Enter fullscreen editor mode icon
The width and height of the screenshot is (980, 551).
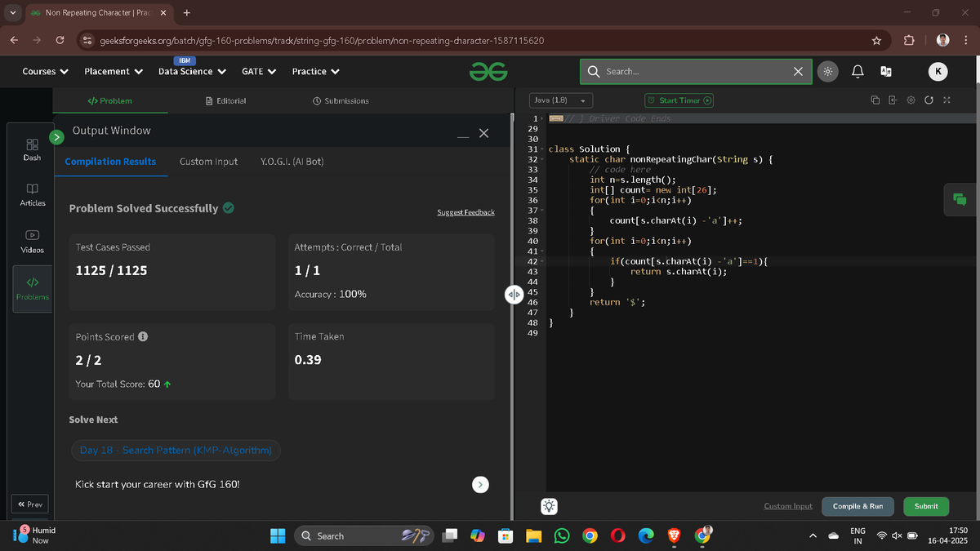947,100
